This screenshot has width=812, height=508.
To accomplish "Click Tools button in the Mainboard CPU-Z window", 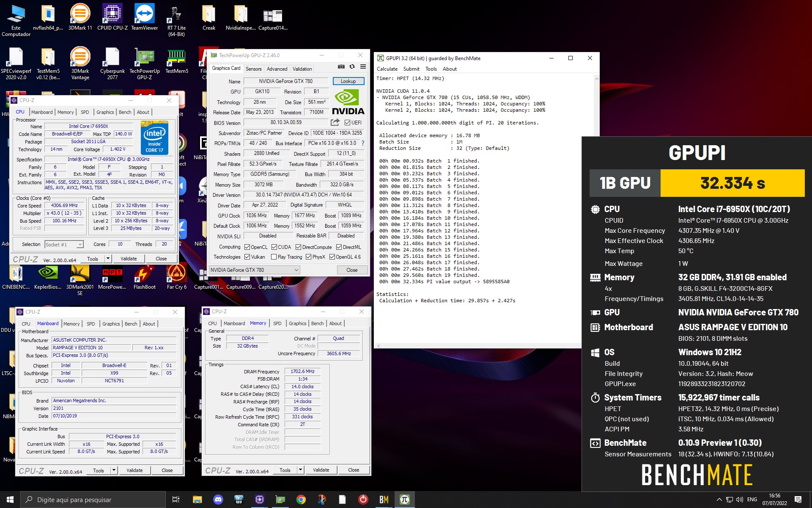I will [x=99, y=470].
